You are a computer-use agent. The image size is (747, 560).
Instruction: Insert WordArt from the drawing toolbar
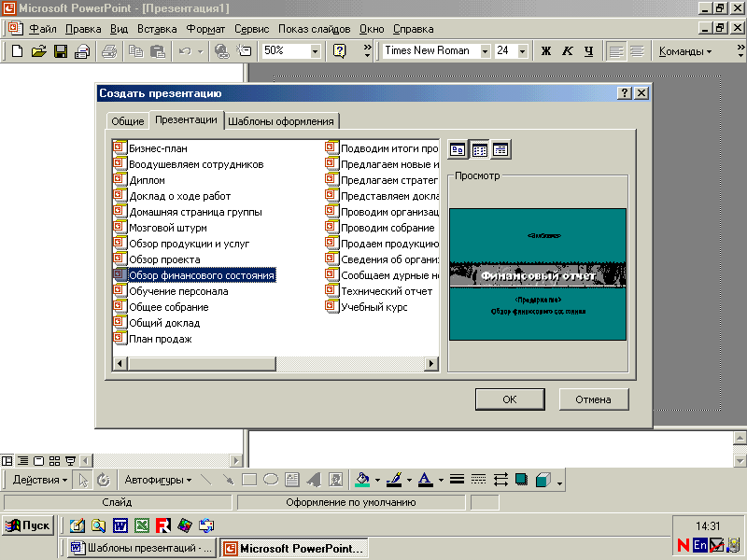coord(314,480)
